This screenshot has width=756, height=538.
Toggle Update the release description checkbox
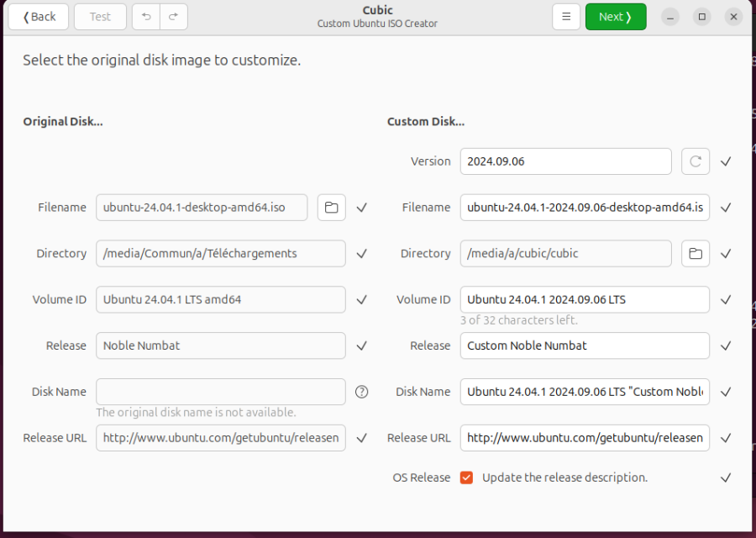pyautogui.click(x=466, y=477)
